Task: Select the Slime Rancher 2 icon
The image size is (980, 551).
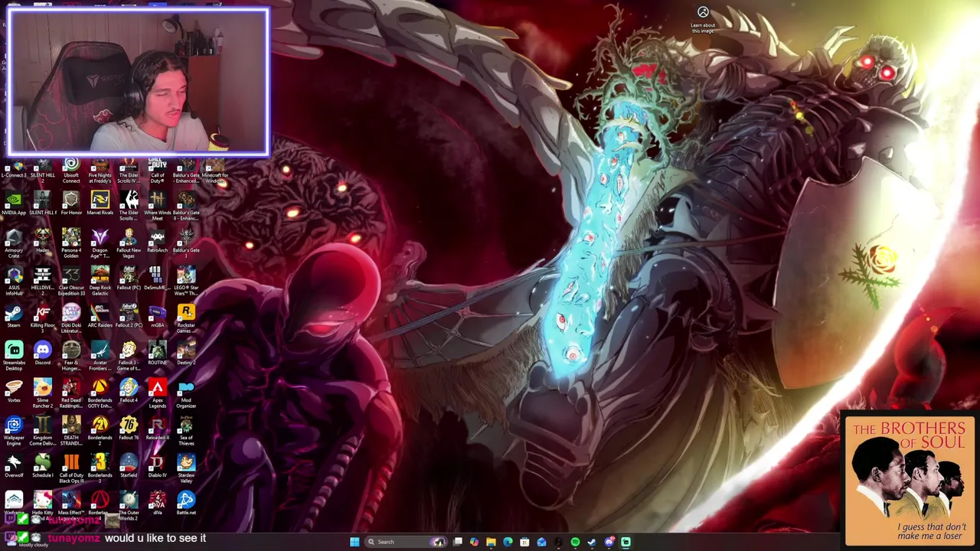Action: (x=42, y=393)
